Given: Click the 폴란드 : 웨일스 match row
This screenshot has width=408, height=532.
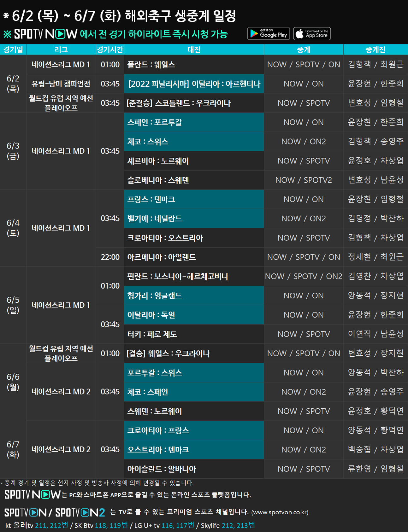Looking at the screenshot, I should pyautogui.click(x=194, y=65).
